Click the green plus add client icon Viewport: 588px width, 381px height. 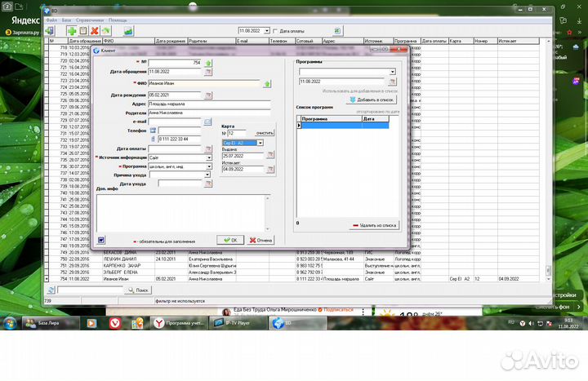[72, 30]
